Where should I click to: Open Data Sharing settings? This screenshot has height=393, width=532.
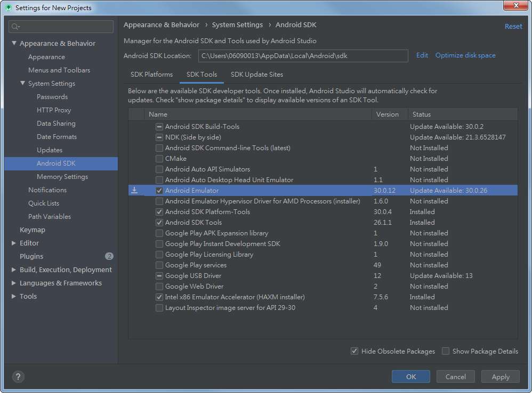[x=56, y=124]
